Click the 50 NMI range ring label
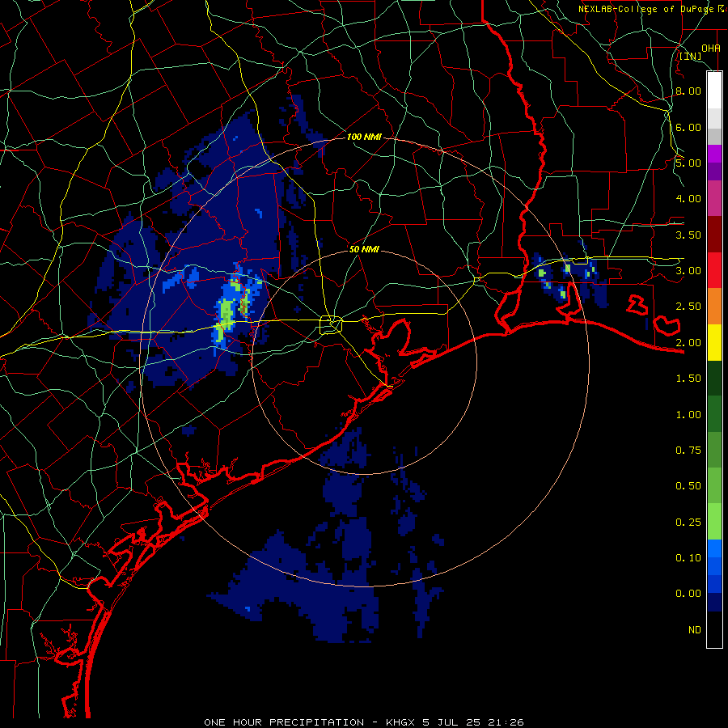728x728 pixels. [x=364, y=249]
